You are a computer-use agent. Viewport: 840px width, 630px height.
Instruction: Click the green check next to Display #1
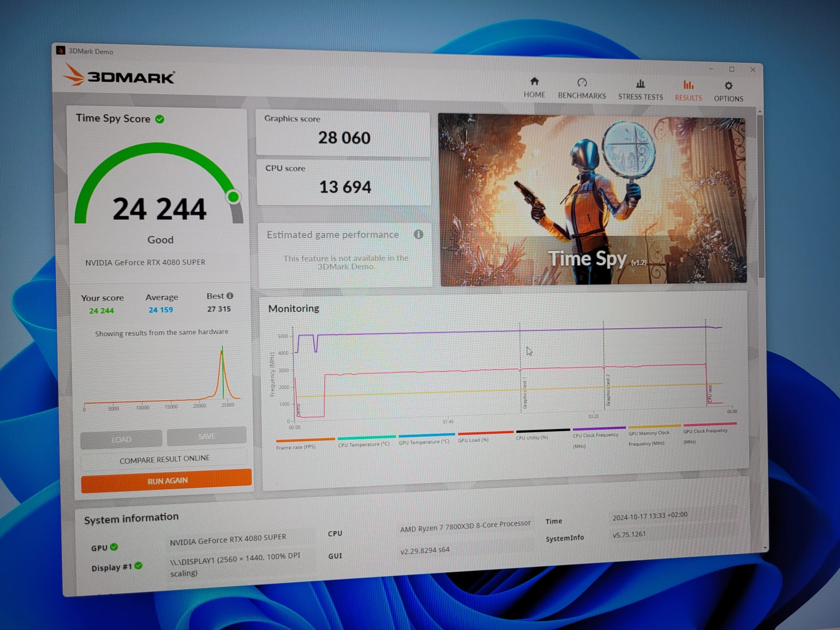[139, 566]
